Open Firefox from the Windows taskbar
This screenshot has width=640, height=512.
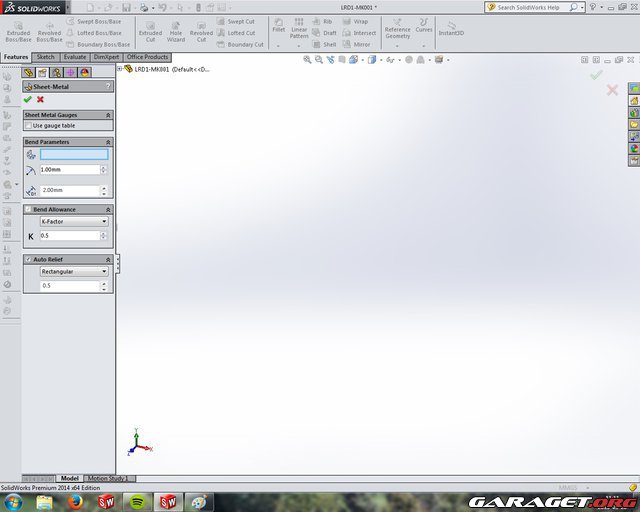coord(76,502)
